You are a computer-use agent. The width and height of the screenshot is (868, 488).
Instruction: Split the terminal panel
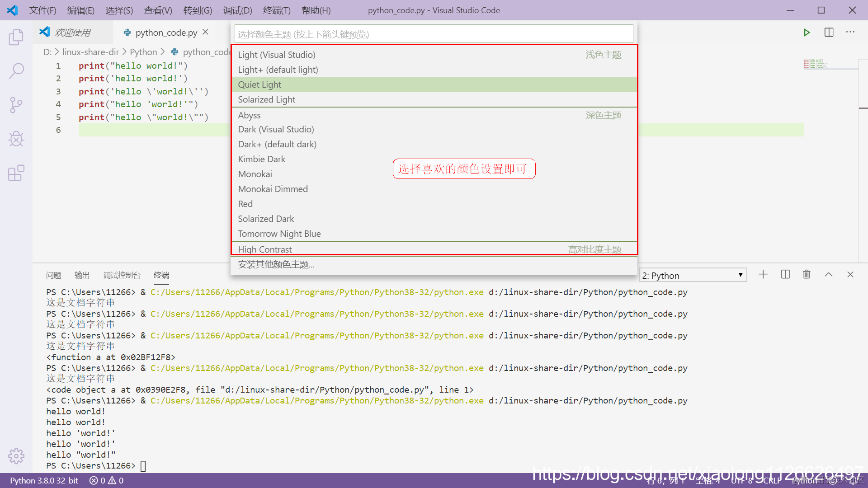pos(785,274)
